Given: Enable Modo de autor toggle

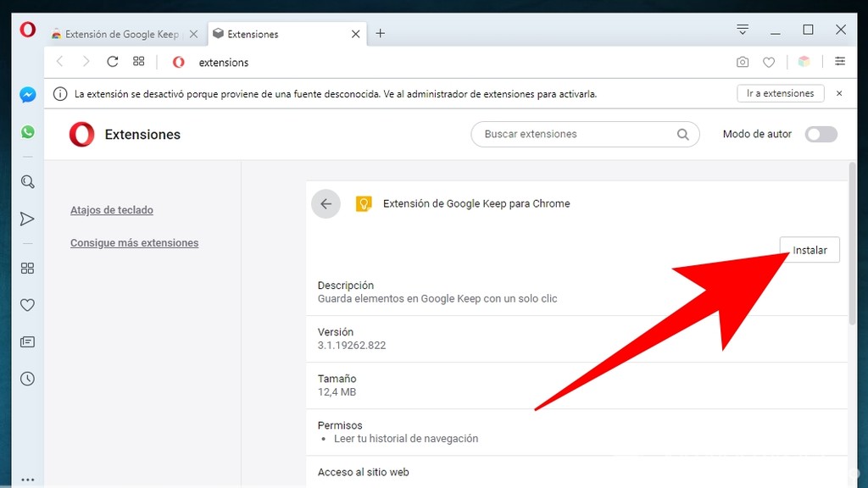Looking at the screenshot, I should click(821, 134).
